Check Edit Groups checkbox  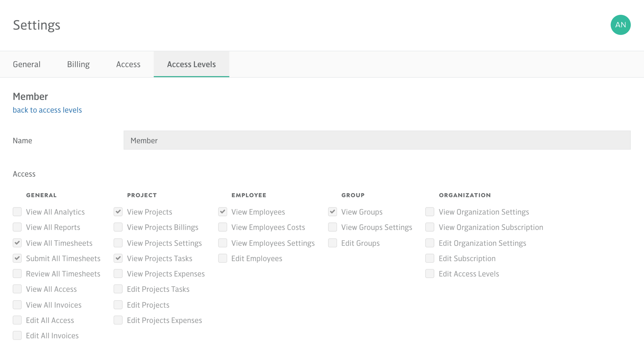(332, 243)
